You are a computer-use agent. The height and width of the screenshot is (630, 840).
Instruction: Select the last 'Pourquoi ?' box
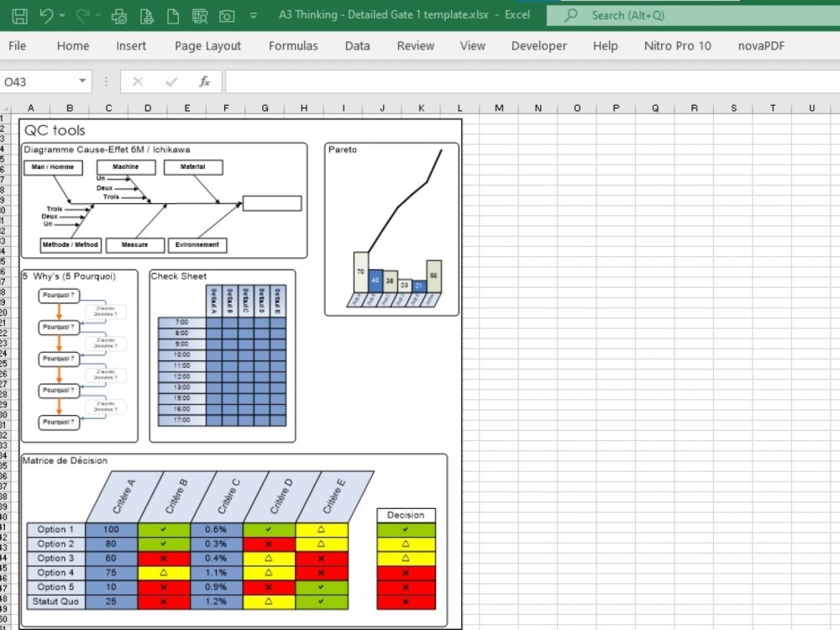tap(59, 423)
